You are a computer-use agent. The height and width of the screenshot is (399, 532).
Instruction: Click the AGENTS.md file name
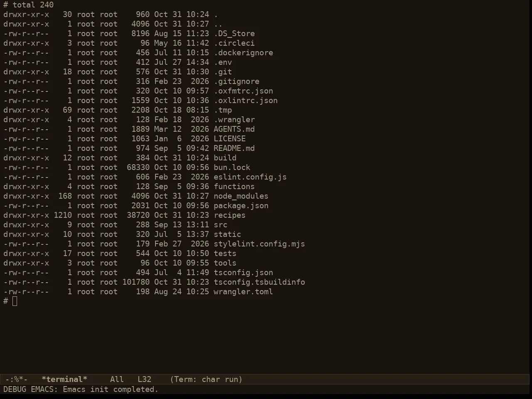234,129
